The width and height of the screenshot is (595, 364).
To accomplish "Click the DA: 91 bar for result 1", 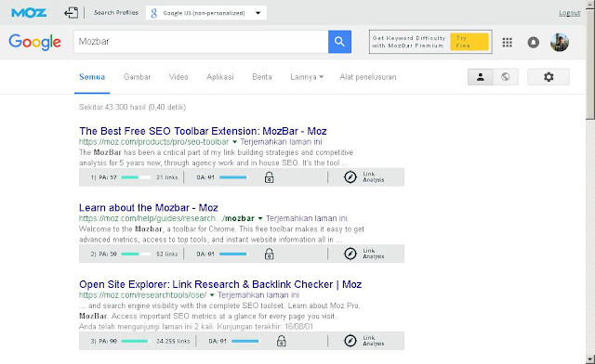I will [x=233, y=177].
